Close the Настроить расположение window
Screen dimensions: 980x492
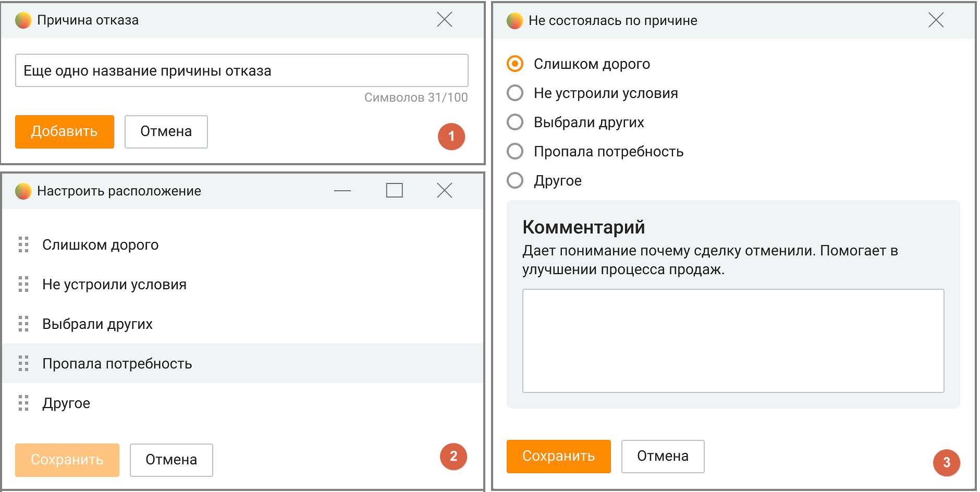click(445, 191)
